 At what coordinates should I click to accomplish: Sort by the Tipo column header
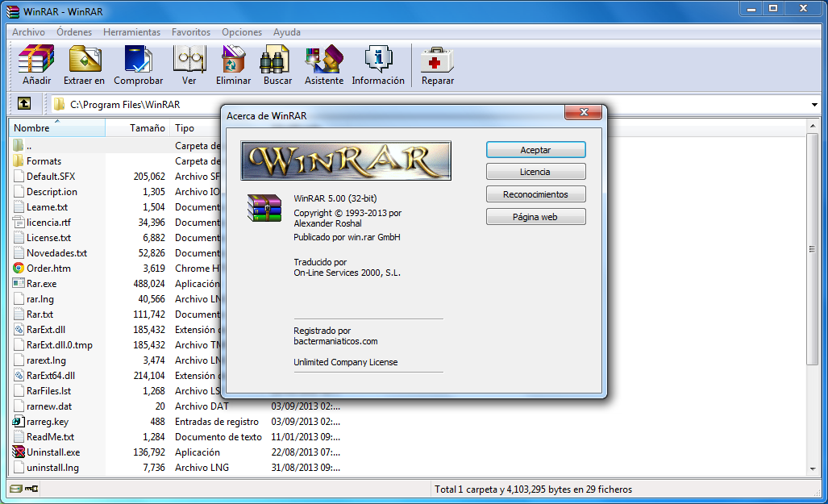(x=195, y=127)
